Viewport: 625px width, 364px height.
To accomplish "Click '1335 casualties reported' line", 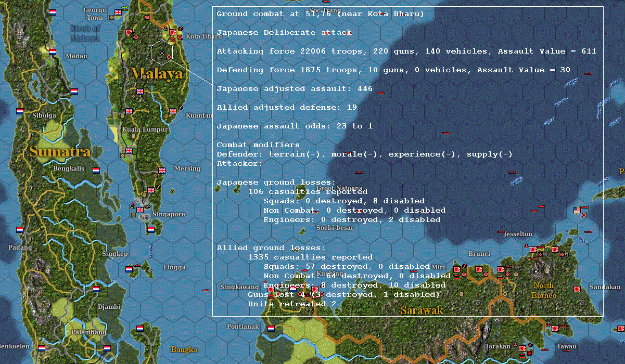I will (310, 257).
